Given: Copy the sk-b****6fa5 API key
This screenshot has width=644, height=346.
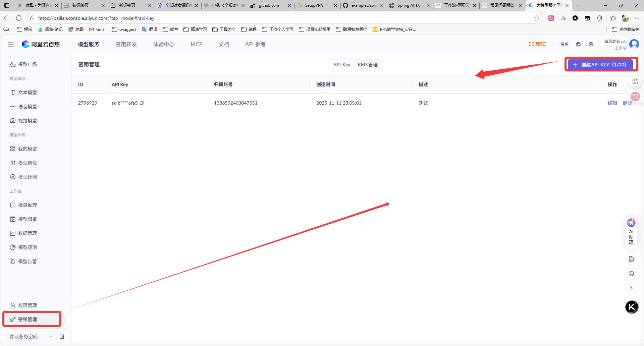Looking at the screenshot, I should (142, 103).
